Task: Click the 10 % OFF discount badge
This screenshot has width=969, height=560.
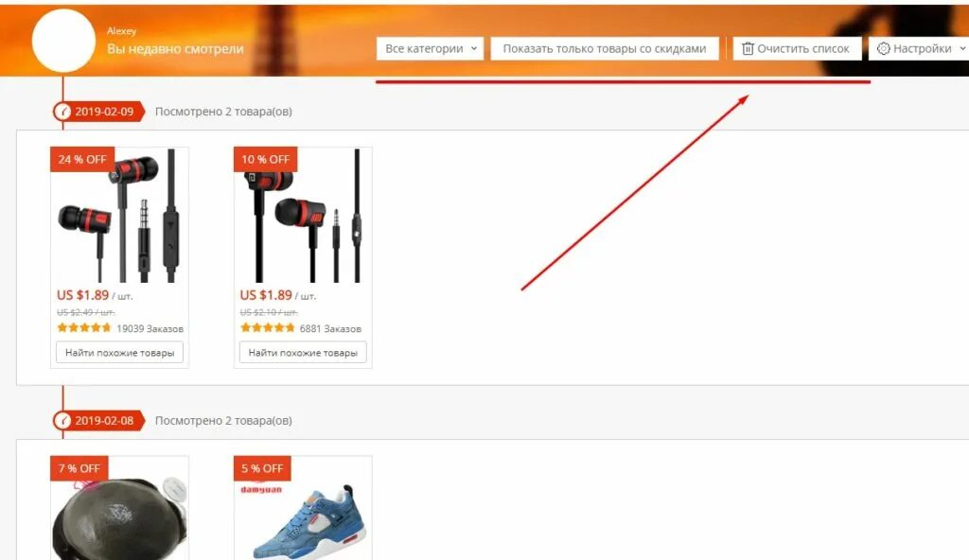Action: 266,160
